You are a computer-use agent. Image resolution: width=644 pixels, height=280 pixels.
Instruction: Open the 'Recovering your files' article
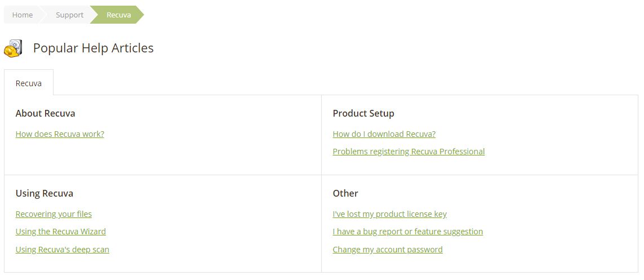(54, 214)
